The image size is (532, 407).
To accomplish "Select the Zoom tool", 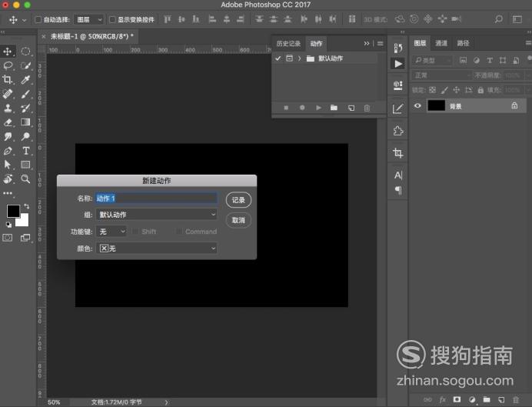I will coord(25,178).
